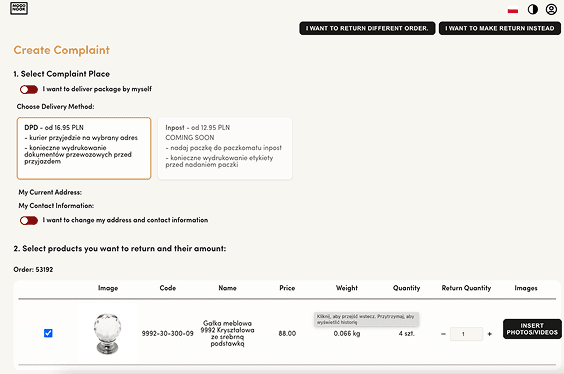Click plus to increase return quantity
This screenshot has width=564, height=374.
tap(490, 334)
